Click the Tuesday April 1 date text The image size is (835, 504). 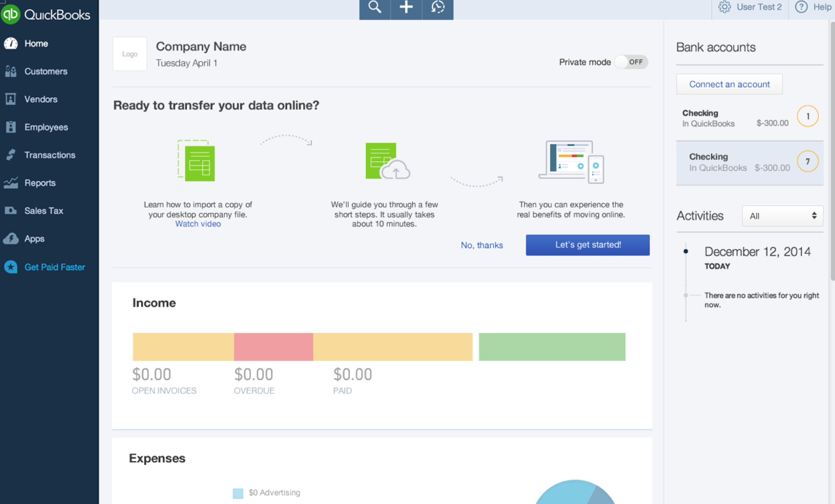(186, 63)
